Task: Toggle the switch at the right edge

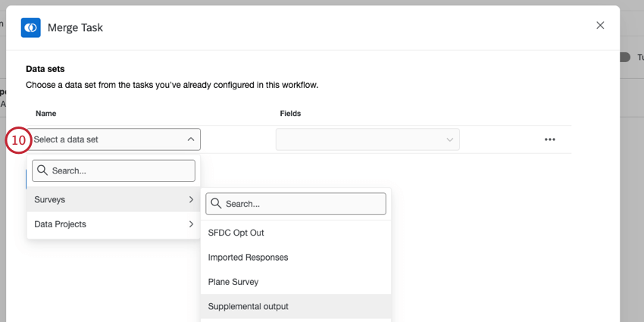Action: coord(625,57)
